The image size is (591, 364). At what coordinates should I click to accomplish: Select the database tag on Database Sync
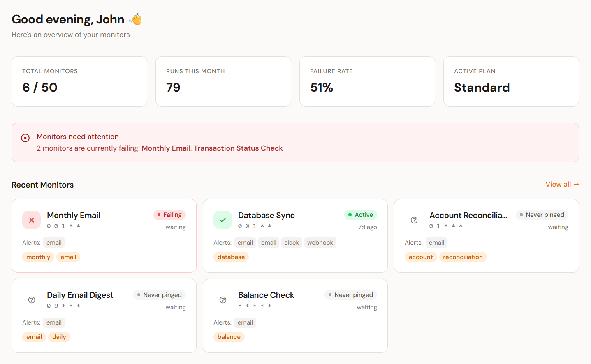pos(231,257)
